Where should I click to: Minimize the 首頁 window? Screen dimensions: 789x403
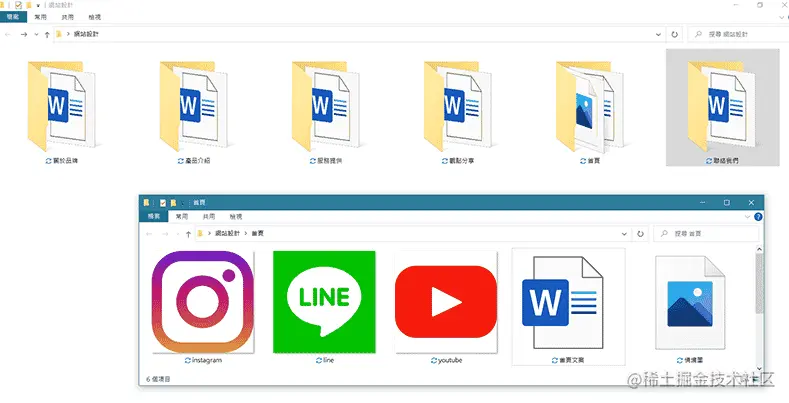pos(702,203)
